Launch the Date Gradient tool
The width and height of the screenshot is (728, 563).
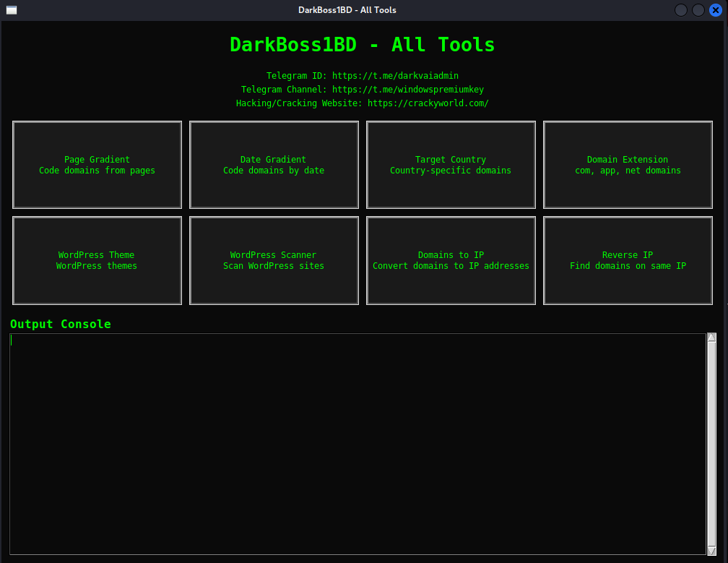point(274,165)
